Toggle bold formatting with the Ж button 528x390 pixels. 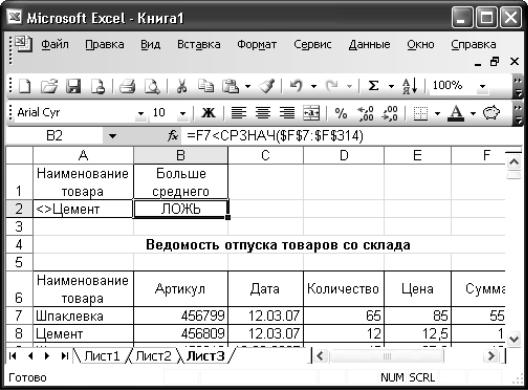pyautogui.click(x=208, y=113)
